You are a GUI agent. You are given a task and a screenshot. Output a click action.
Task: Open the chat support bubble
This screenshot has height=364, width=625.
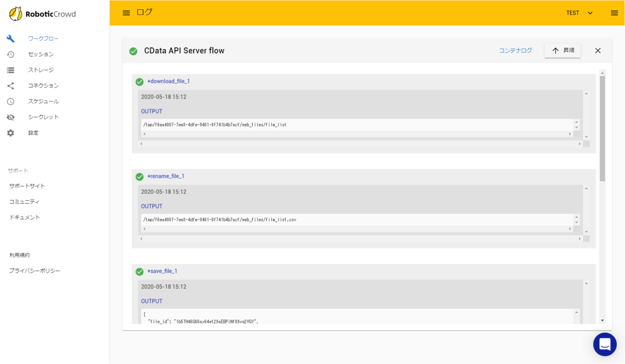coord(605,344)
